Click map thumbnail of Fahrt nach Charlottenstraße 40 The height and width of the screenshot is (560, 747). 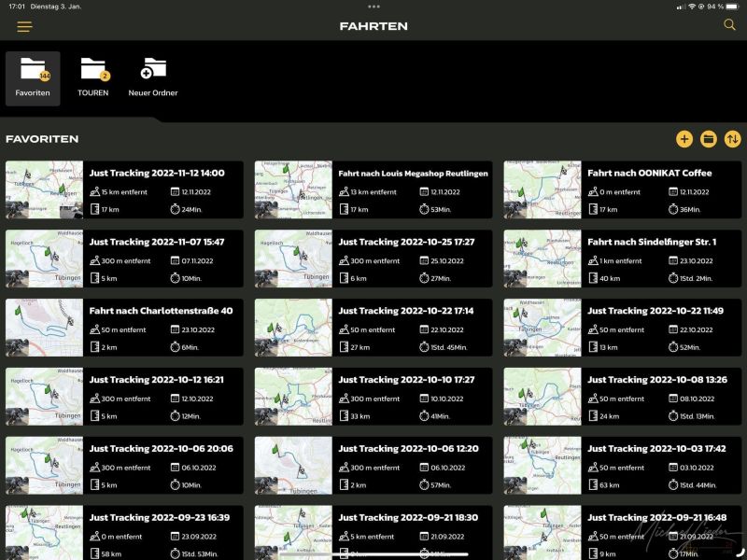(44, 329)
